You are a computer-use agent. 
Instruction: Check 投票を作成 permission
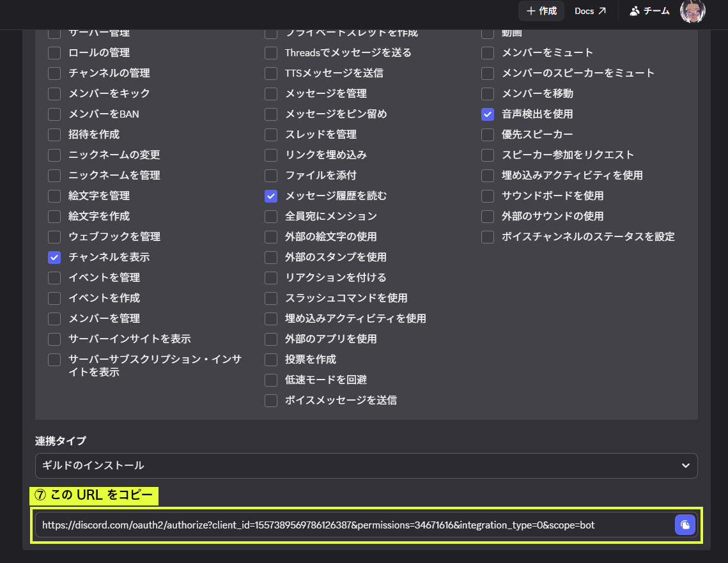pyautogui.click(x=271, y=359)
